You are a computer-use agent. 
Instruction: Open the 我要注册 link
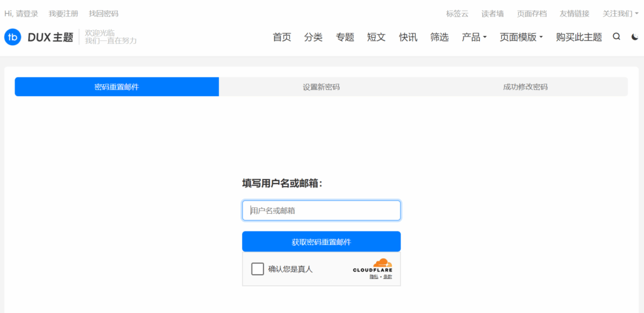[64, 13]
